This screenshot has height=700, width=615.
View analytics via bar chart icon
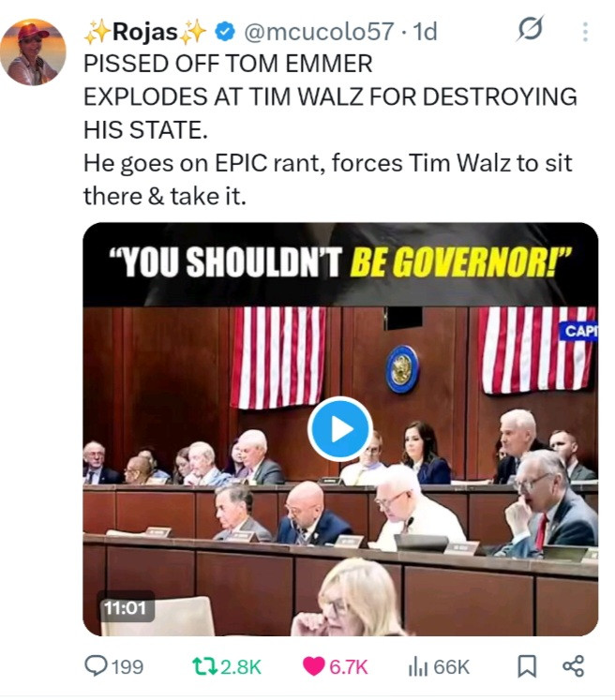pyautogui.click(x=418, y=667)
